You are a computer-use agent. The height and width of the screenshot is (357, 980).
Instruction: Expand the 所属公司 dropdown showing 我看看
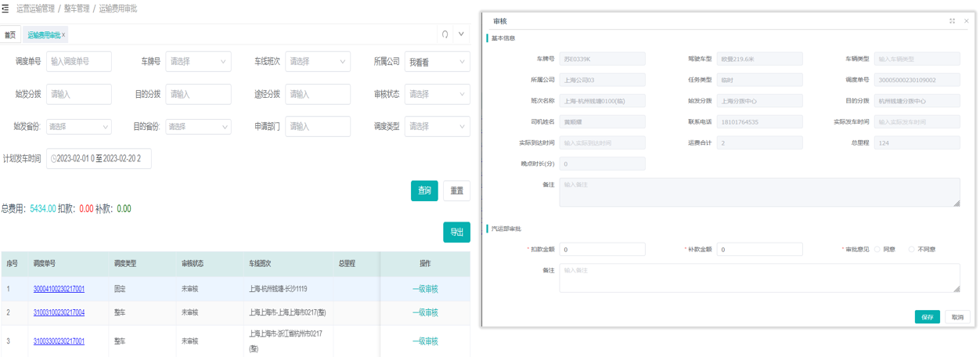coord(437,62)
